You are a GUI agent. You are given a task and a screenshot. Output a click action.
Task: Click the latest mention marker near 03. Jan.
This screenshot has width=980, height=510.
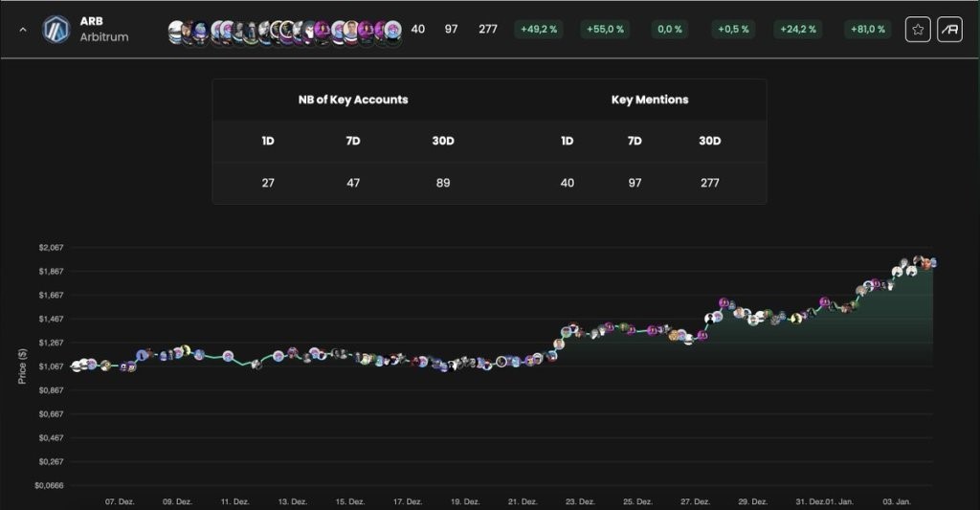click(x=932, y=263)
